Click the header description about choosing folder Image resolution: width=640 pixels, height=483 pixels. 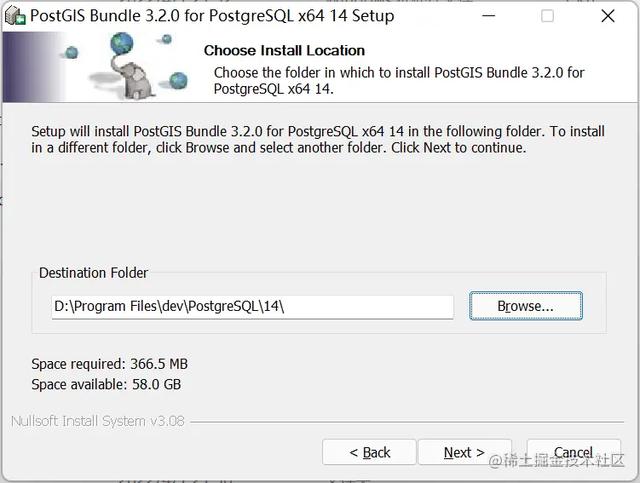399,80
